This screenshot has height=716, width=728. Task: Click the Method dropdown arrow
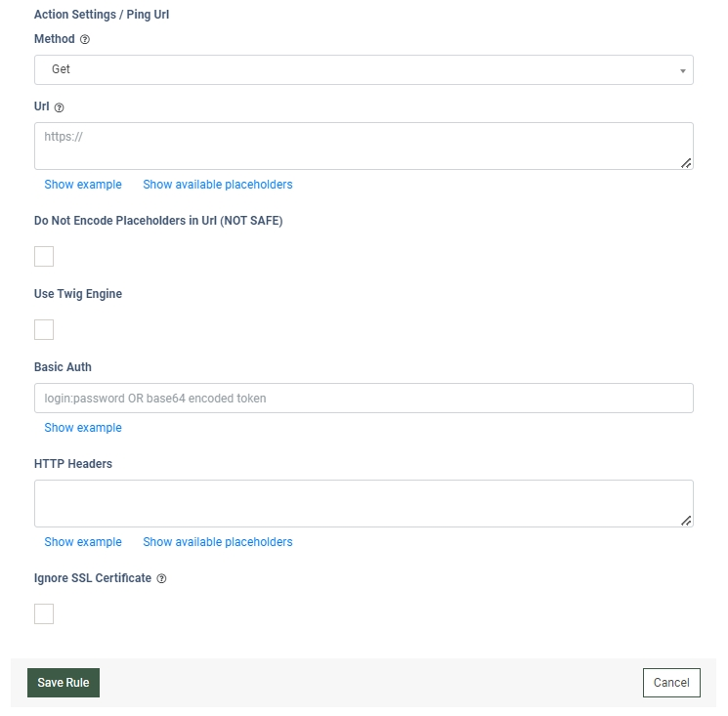click(682, 70)
